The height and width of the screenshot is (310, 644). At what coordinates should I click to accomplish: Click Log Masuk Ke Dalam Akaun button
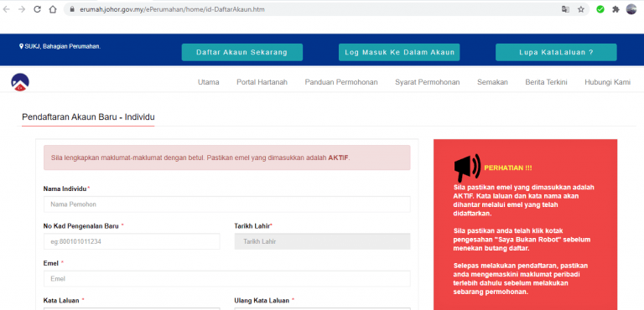(399, 52)
